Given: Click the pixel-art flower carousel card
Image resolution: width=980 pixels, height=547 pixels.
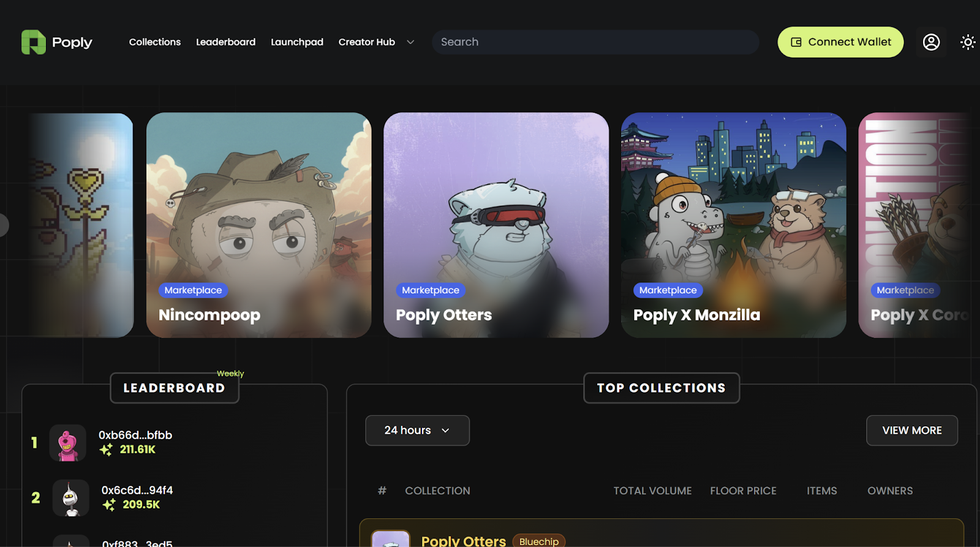Looking at the screenshot, I should (80, 225).
